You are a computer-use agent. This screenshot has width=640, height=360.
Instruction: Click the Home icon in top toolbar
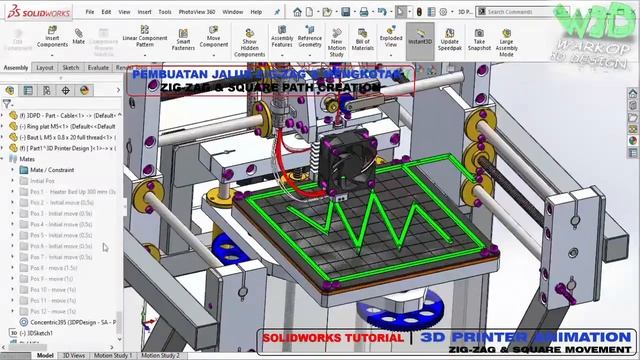(x=297, y=12)
